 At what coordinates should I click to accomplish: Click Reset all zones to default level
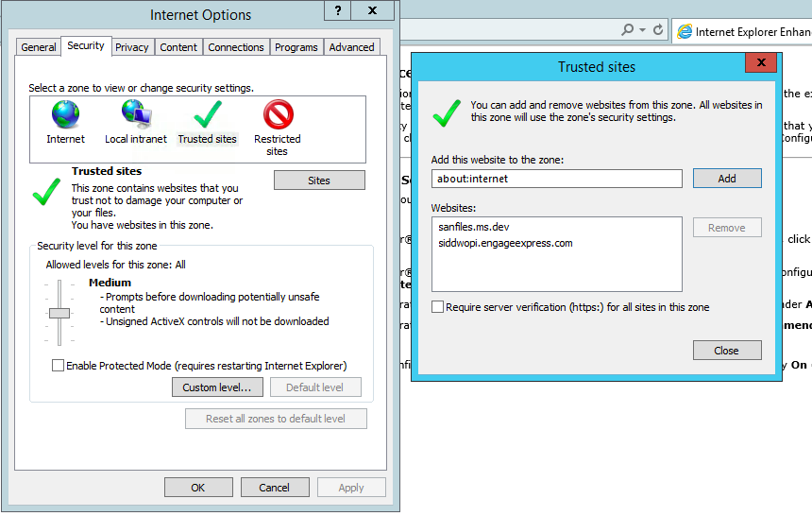point(276,419)
